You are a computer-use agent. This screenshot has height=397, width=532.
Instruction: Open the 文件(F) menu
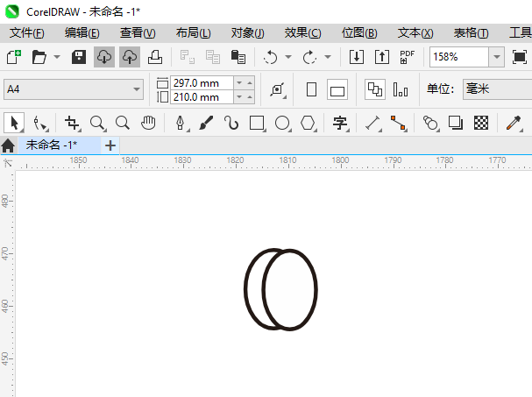(x=27, y=33)
